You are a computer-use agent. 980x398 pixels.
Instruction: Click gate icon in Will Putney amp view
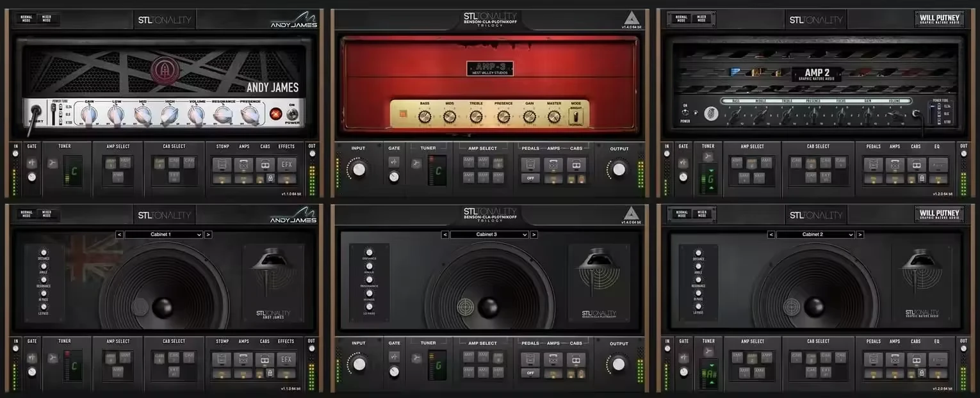click(683, 163)
